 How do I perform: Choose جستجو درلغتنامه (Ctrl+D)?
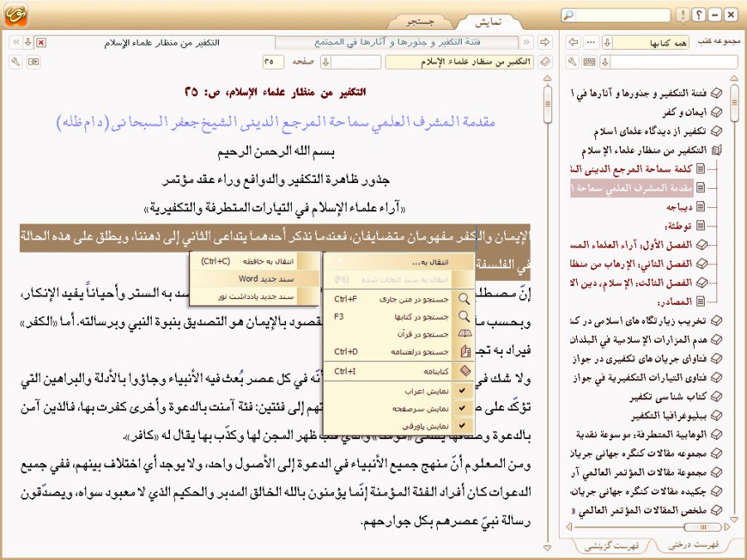(x=399, y=352)
